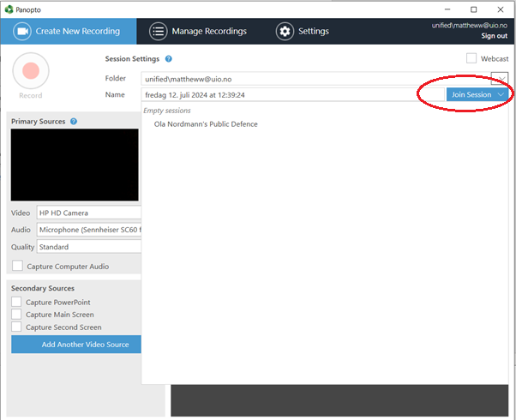Click Add Another Video Source button

pyautogui.click(x=76, y=345)
